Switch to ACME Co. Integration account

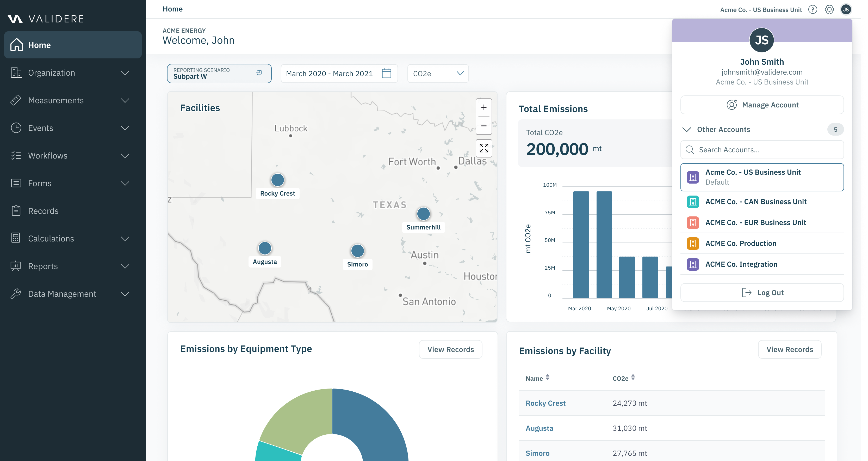pos(762,264)
